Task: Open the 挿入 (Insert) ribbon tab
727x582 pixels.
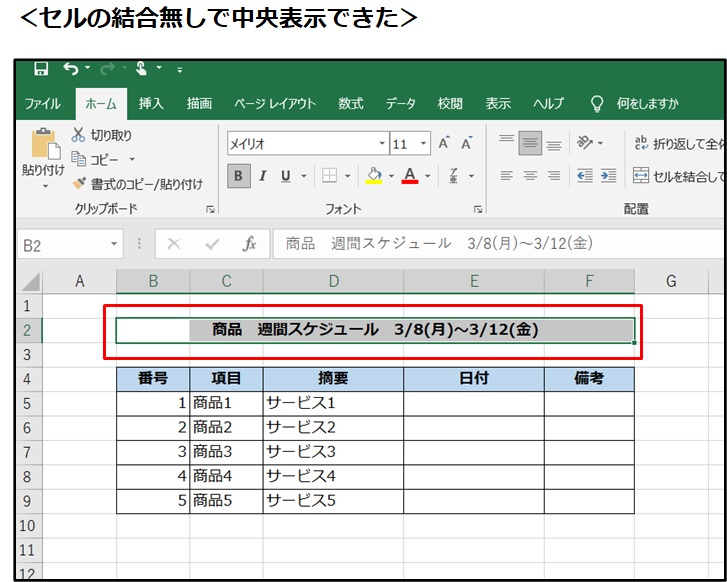Action: pos(151,103)
